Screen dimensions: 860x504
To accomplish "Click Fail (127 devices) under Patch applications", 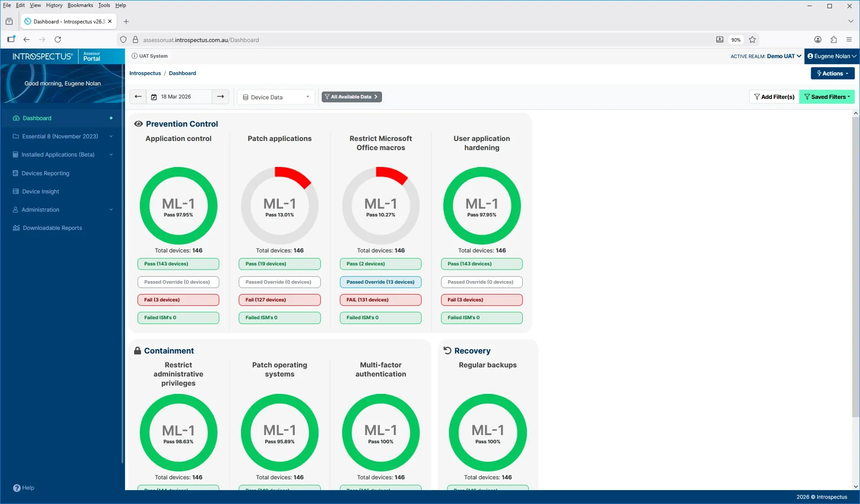I will click(x=279, y=300).
